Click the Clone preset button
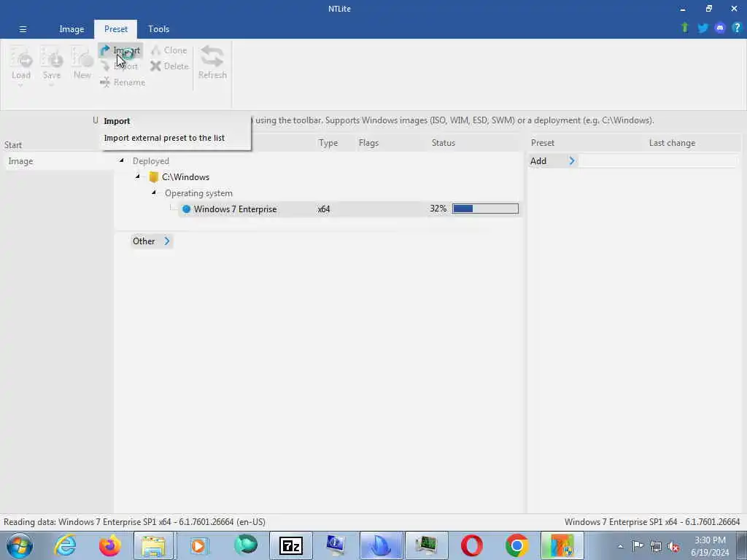The width and height of the screenshot is (747, 560). [169, 50]
